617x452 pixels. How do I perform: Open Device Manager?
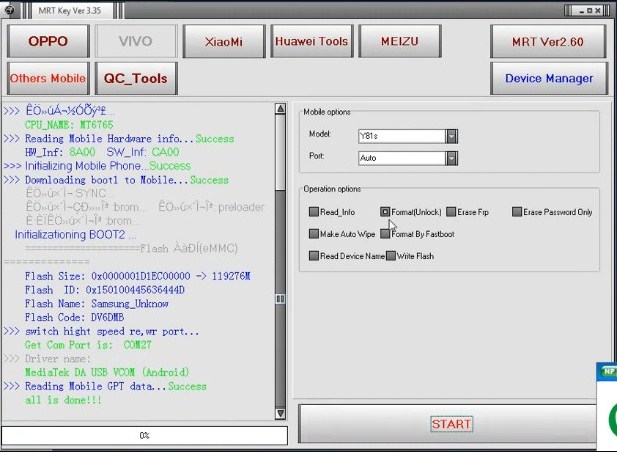[x=549, y=78]
